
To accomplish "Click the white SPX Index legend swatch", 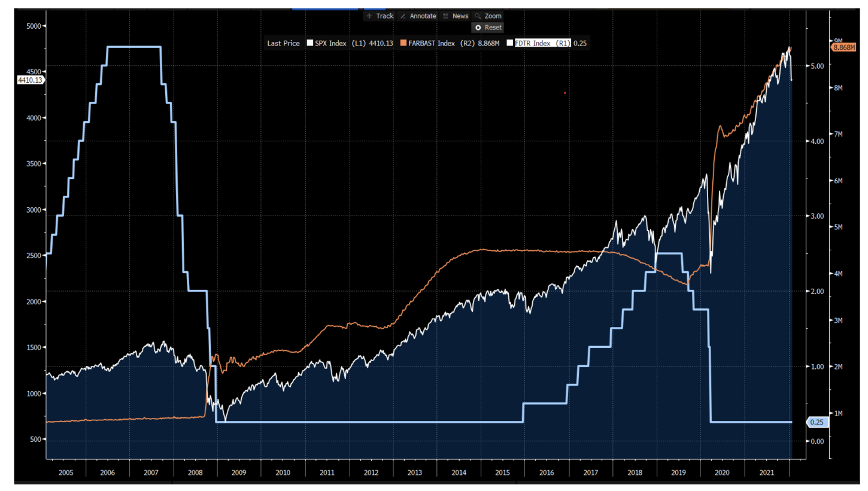I will 310,43.
